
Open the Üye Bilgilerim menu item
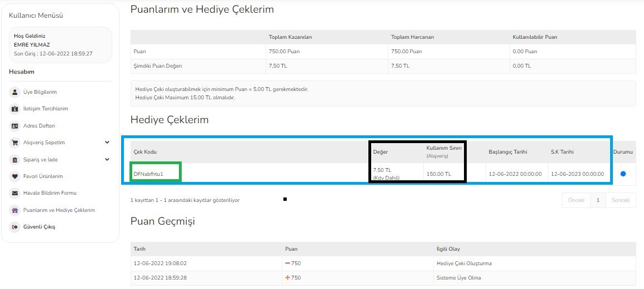coord(40,92)
